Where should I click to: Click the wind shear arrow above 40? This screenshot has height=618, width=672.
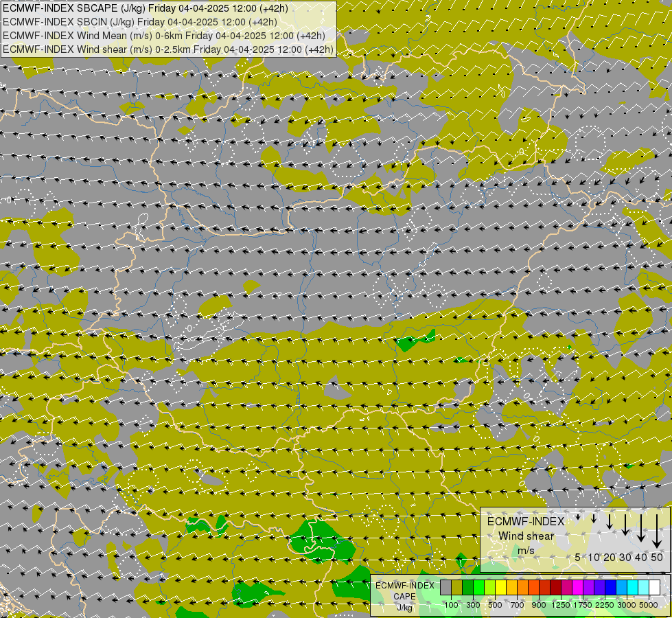640,528
